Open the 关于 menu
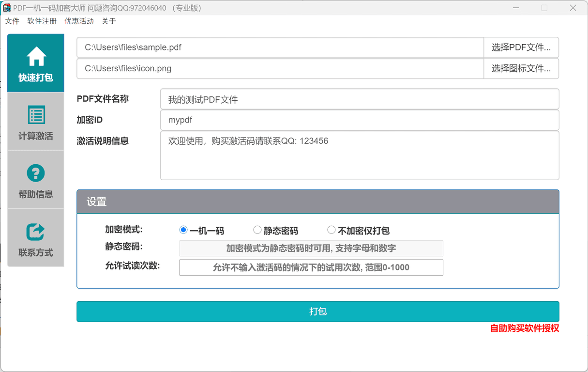Screen dimensions: 588x372 click(x=108, y=21)
